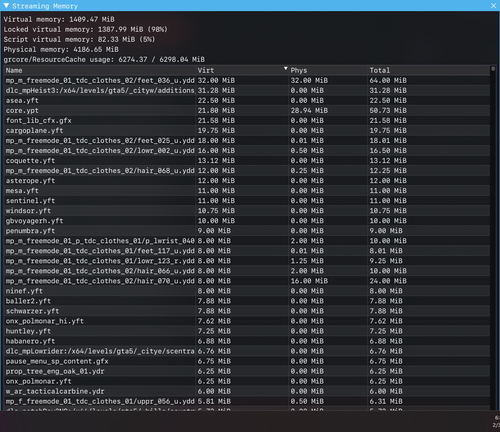Click the 24.00 MiB Total value
500x432 pixels.
388,281
